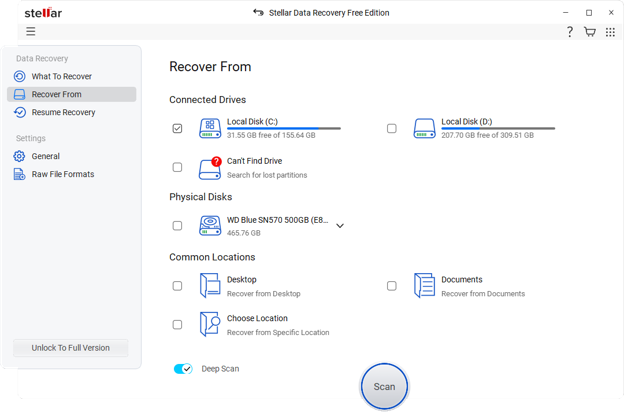Viewport: 624px width, 412px height.
Task: Click 'Recover from Specific Location' text
Action: tap(278, 332)
